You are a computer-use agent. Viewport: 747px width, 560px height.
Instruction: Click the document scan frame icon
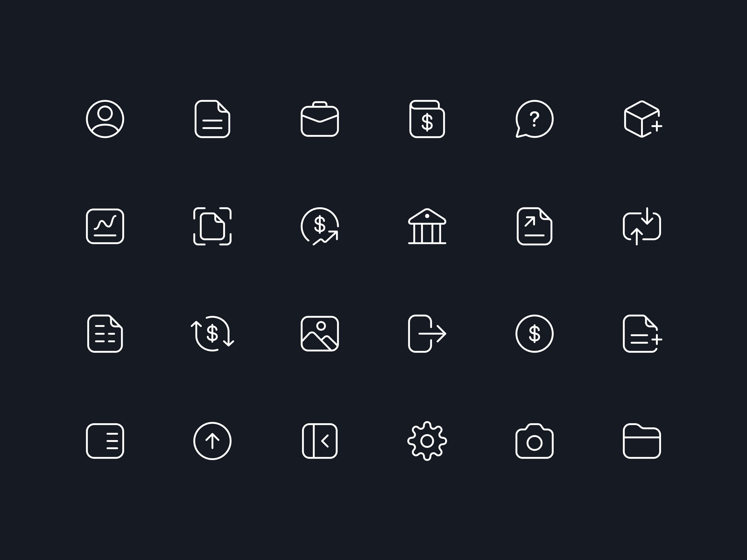tap(212, 226)
